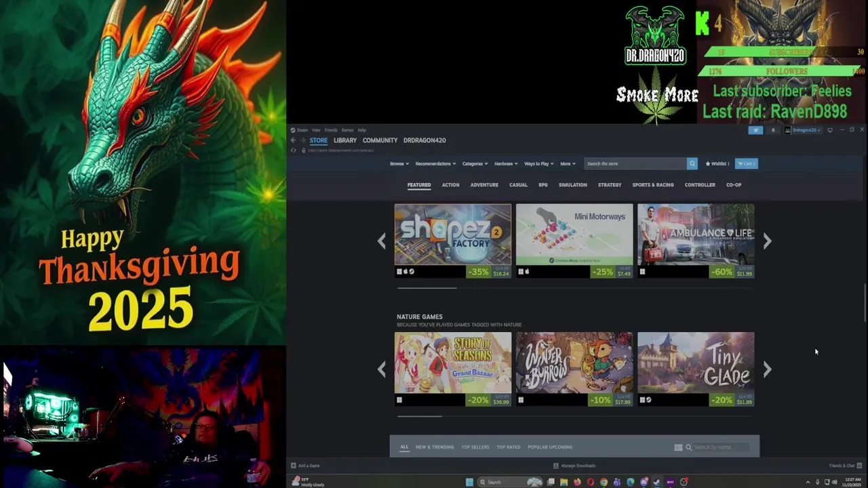
Task: Enter Big Picture mode via monitor icon
Action: point(830,130)
